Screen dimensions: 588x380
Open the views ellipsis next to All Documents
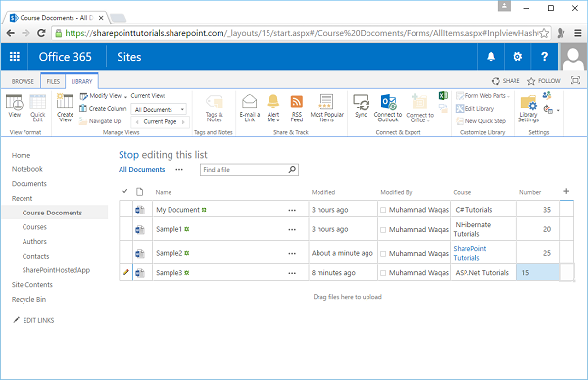point(179,170)
